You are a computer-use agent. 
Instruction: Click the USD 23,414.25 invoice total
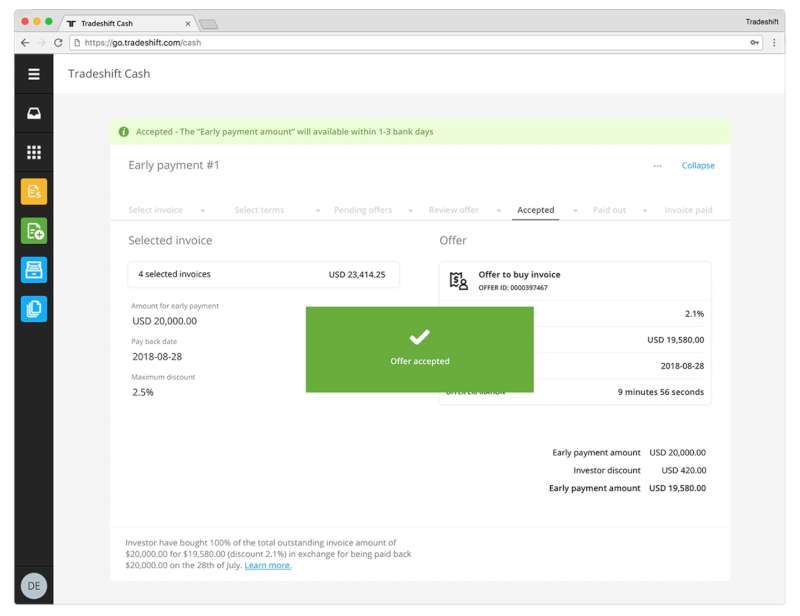click(x=357, y=275)
